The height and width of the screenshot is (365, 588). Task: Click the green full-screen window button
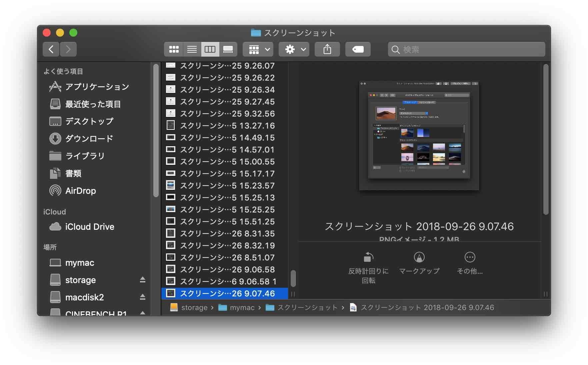tap(73, 33)
